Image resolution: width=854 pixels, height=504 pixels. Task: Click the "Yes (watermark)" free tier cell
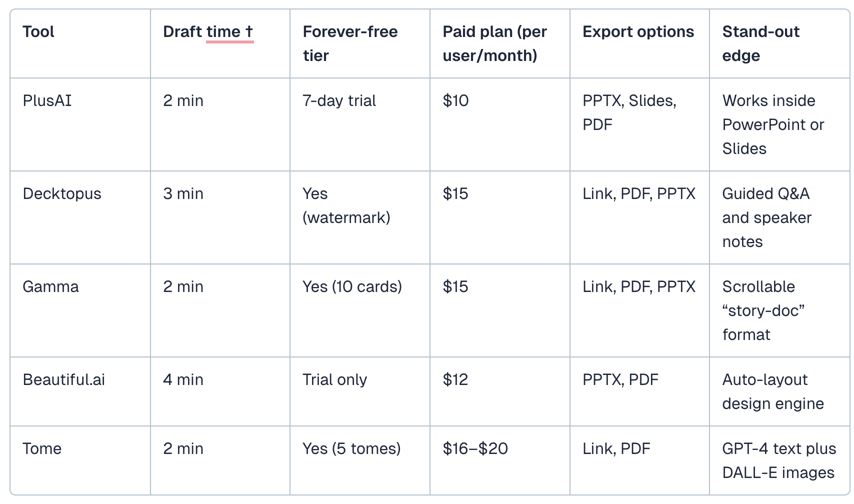[x=346, y=205]
